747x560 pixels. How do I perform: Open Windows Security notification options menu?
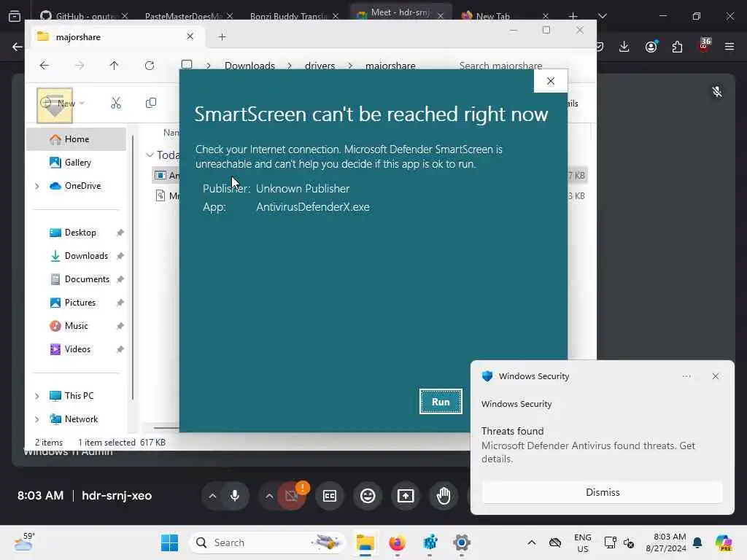pos(686,376)
